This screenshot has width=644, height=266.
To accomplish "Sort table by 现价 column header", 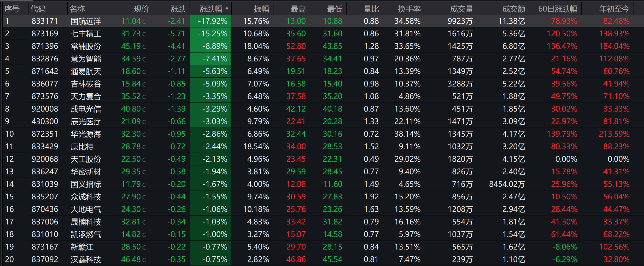I will (141, 9).
